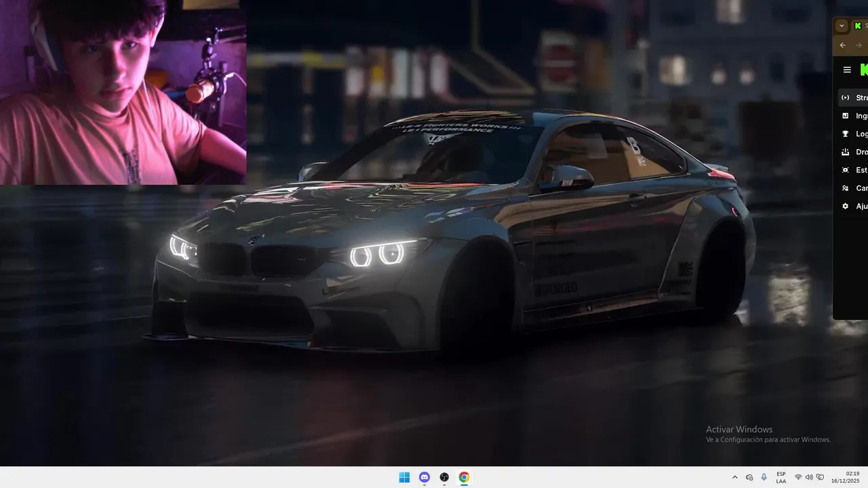This screenshot has width=868, height=488.
Task: Click the green Kick logo
Action: click(864, 70)
